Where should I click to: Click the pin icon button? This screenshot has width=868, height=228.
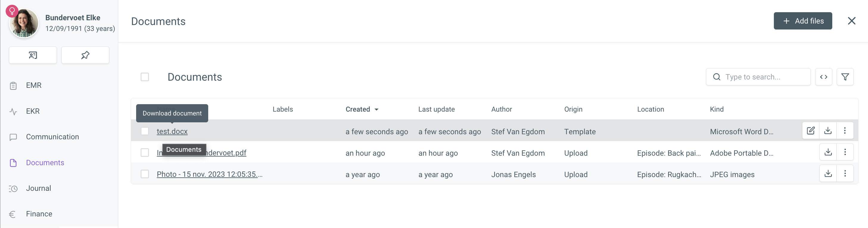click(85, 55)
